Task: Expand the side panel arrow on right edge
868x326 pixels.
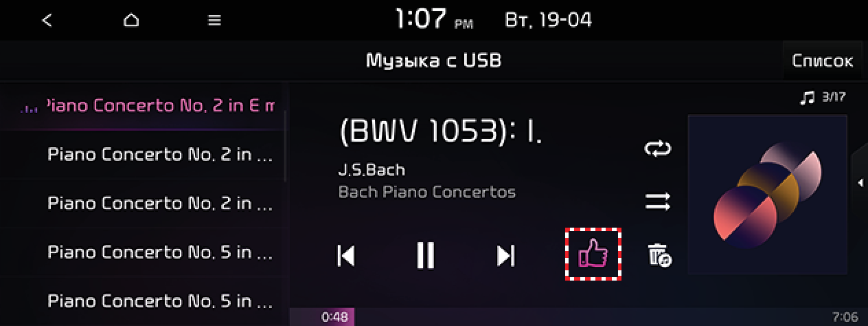Action: point(860,182)
